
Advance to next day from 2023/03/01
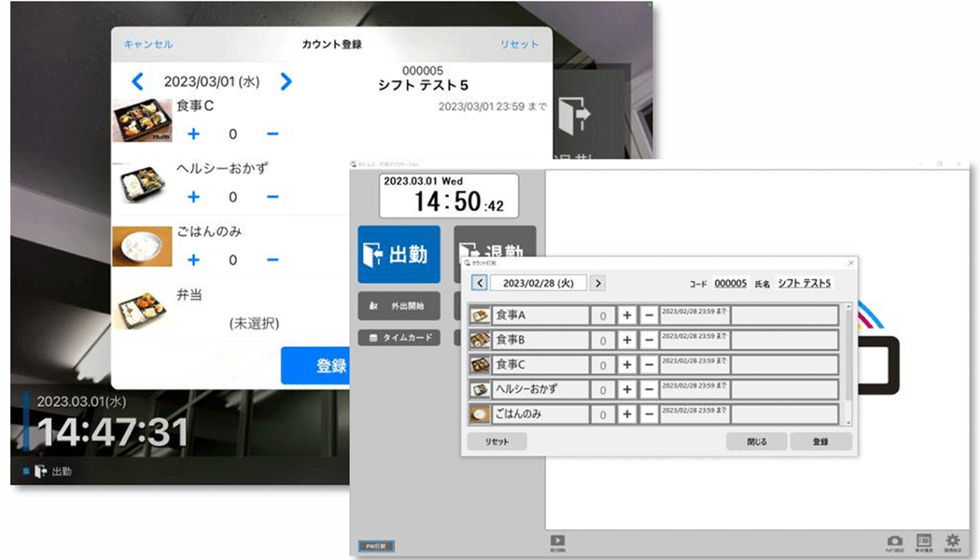[286, 82]
